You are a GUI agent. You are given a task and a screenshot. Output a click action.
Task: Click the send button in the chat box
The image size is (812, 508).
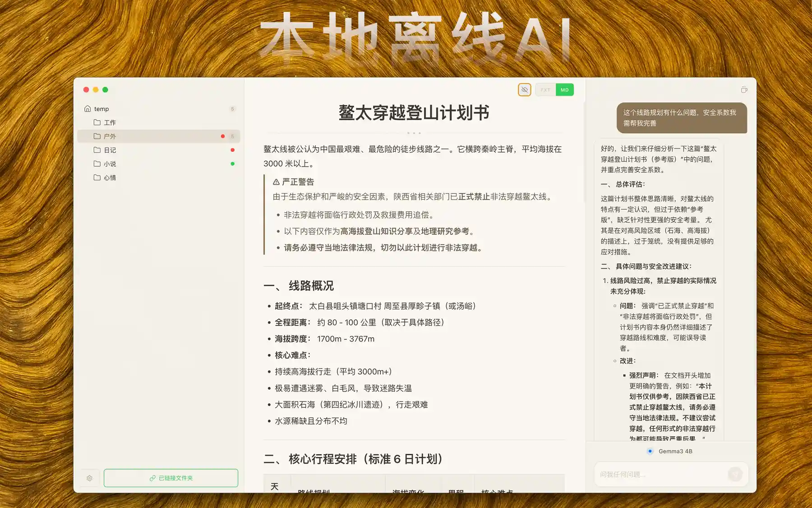[735, 474]
